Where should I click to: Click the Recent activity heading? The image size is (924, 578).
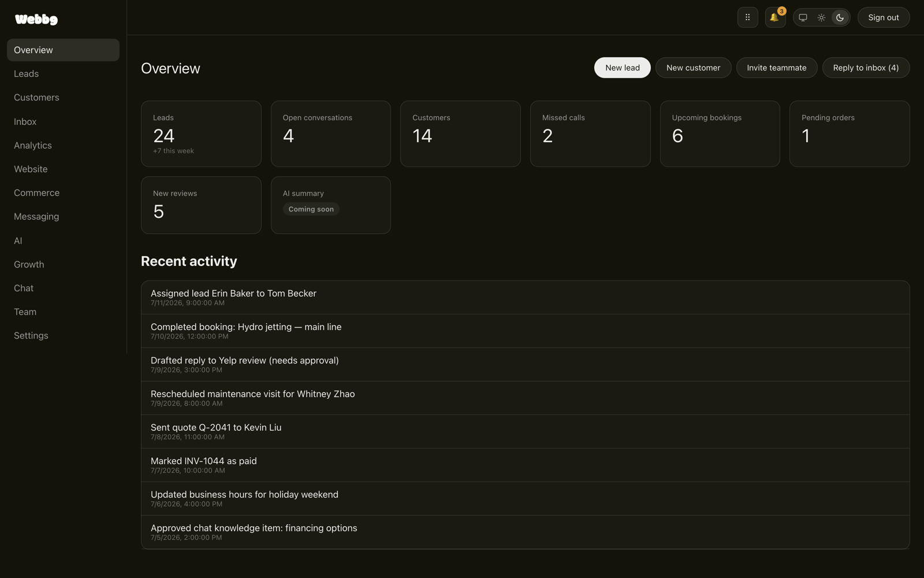(189, 261)
